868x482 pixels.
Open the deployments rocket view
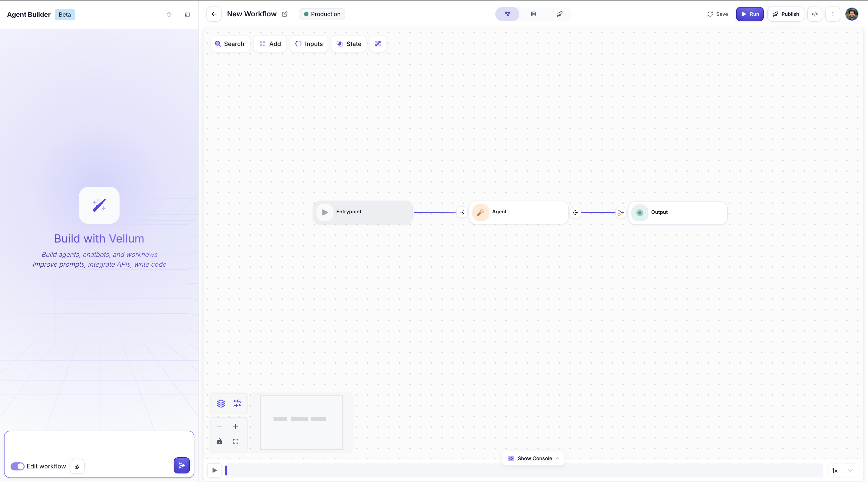tap(559, 14)
